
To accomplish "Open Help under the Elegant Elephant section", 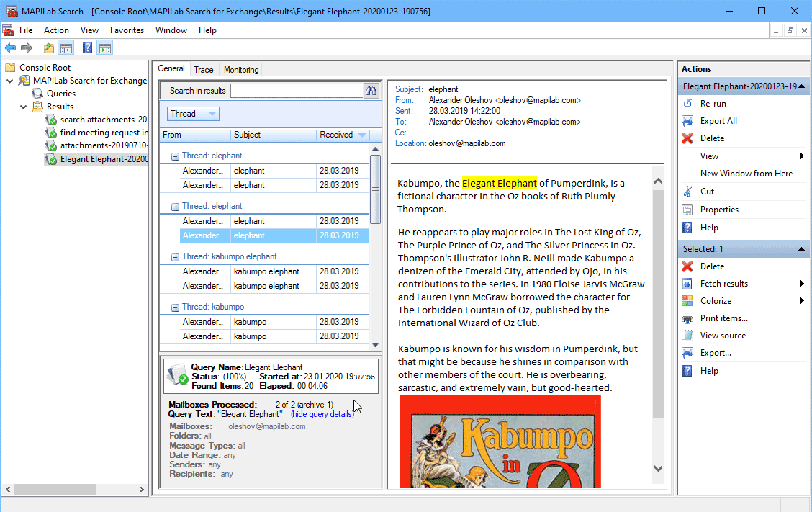I will [709, 228].
